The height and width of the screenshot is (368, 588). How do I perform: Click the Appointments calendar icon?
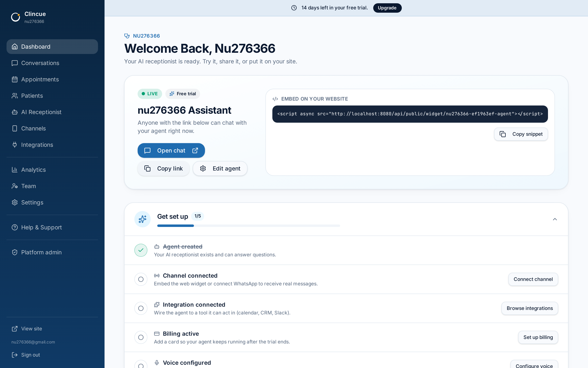point(15,79)
